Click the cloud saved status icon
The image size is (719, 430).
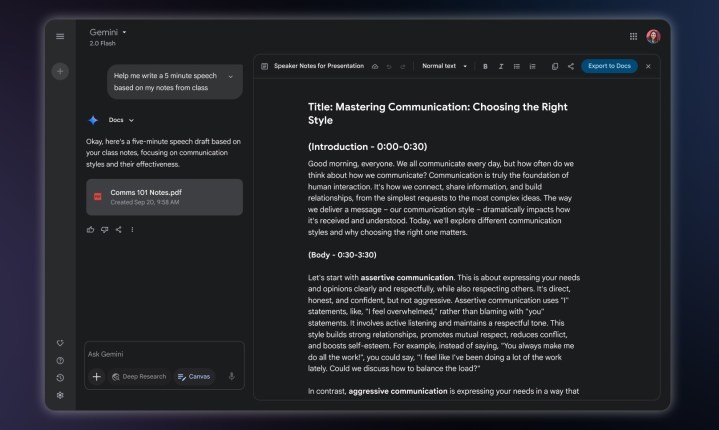tap(375, 66)
